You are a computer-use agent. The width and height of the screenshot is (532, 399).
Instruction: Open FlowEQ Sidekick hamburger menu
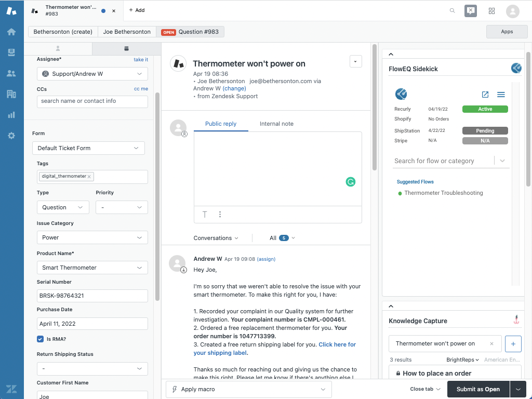(x=501, y=95)
